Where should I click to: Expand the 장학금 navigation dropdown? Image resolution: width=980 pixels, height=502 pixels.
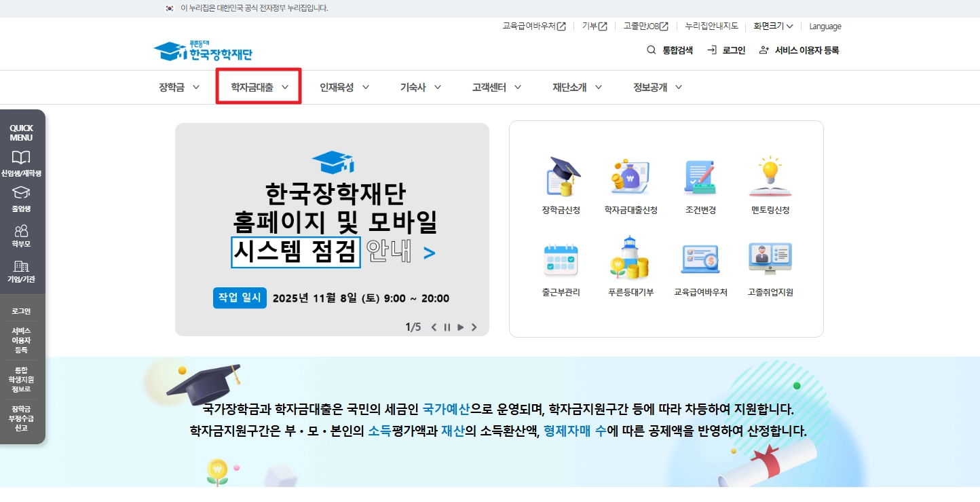(x=178, y=87)
